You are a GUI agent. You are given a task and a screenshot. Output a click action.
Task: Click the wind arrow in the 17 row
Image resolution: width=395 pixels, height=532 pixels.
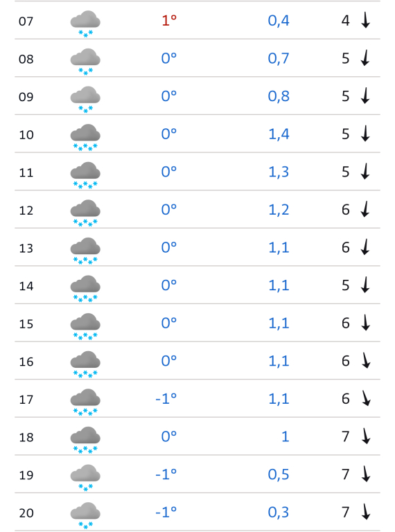(x=366, y=398)
